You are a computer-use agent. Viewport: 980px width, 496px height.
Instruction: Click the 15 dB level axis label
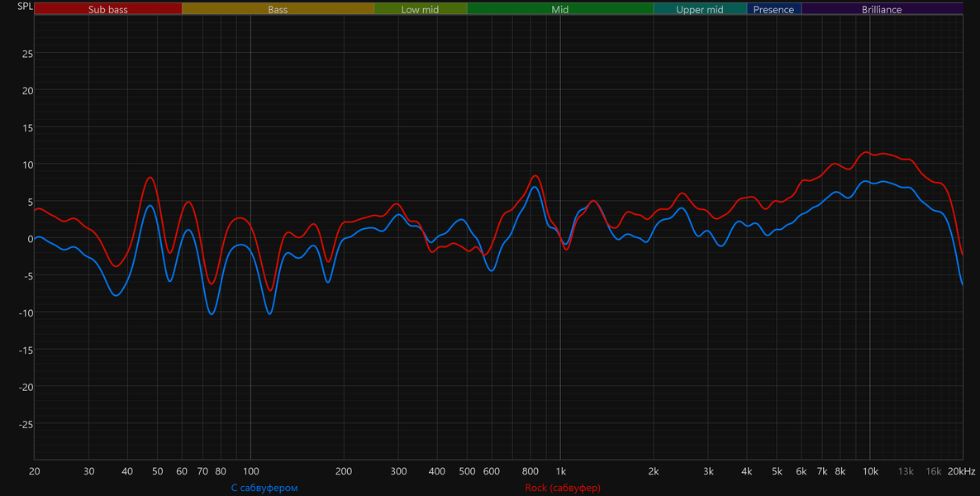(27, 127)
